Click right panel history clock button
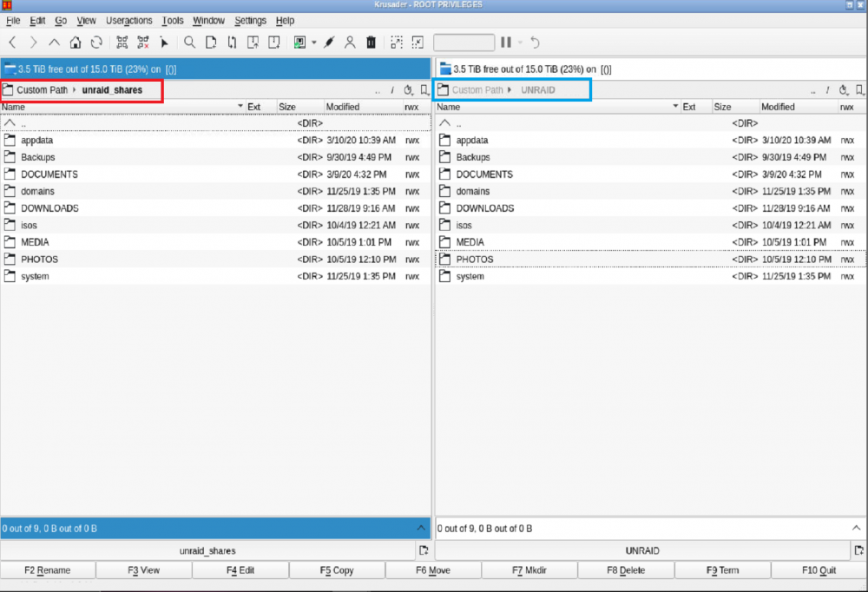The image size is (868, 592). 844,89
